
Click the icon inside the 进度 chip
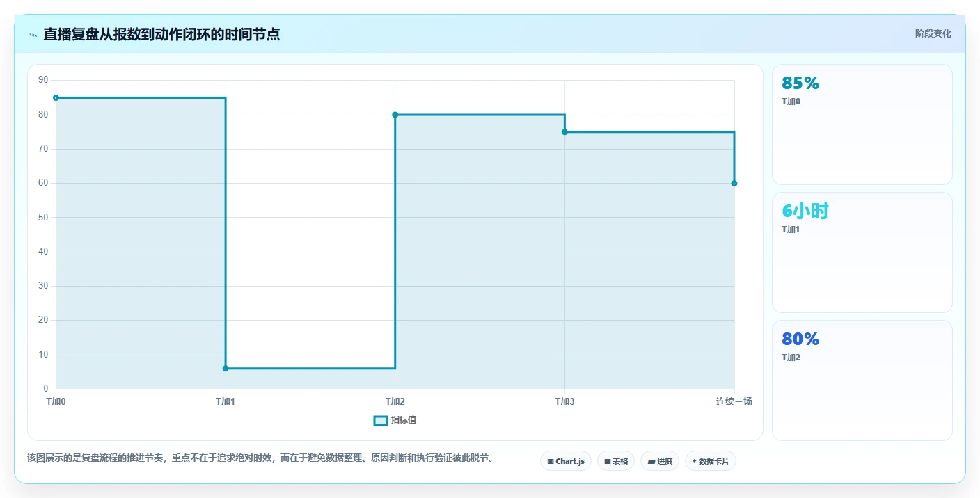coord(651,461)
